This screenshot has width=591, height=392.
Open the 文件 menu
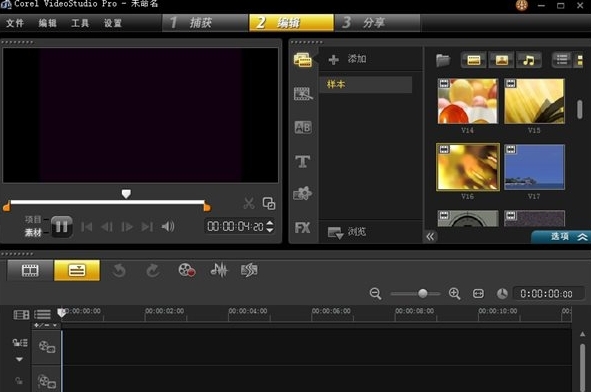click(15, 23)
